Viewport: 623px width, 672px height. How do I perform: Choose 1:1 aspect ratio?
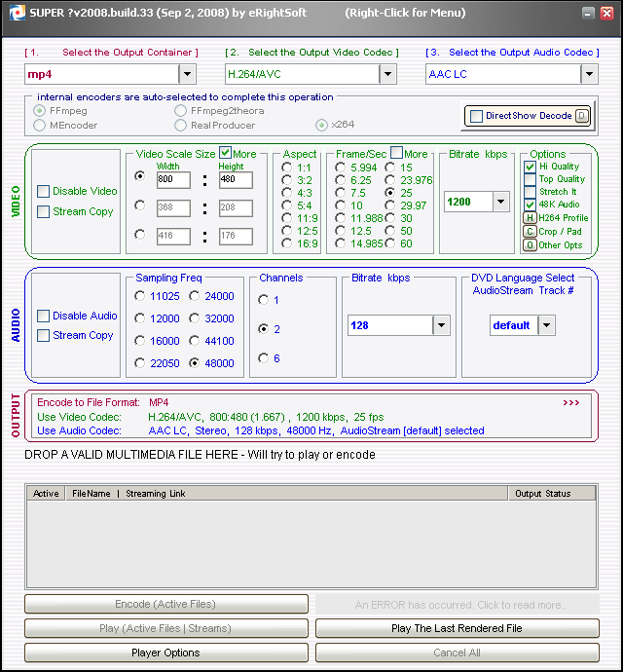click(x=286, y=168)
